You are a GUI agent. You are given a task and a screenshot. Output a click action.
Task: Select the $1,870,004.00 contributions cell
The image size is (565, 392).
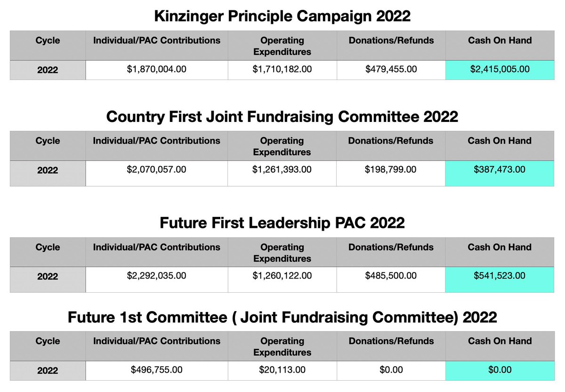[157, 70]
